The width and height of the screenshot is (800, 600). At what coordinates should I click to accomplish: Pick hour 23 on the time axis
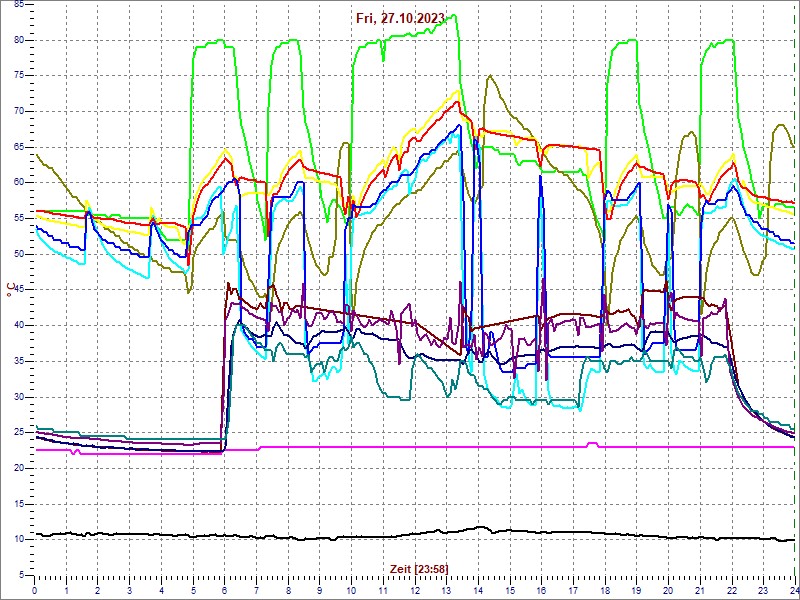pyautogui.click(x=763, y=590)
